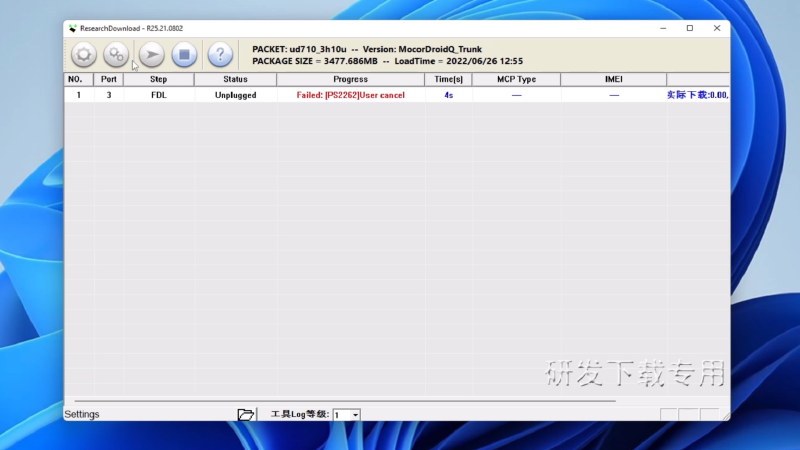The height and width of the screenshot is (450, 800).
Task: Click the NO. column header
Action: click(x=78, y=79)
